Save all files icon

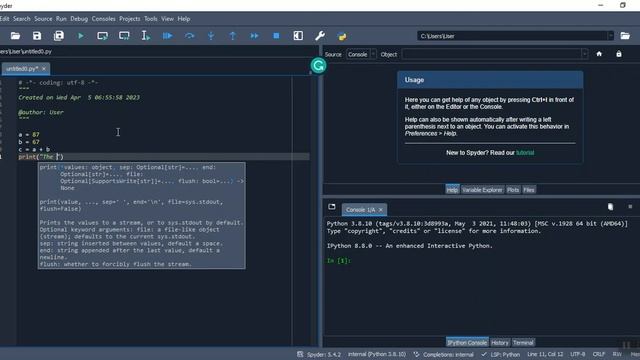(x=59, y=36)
